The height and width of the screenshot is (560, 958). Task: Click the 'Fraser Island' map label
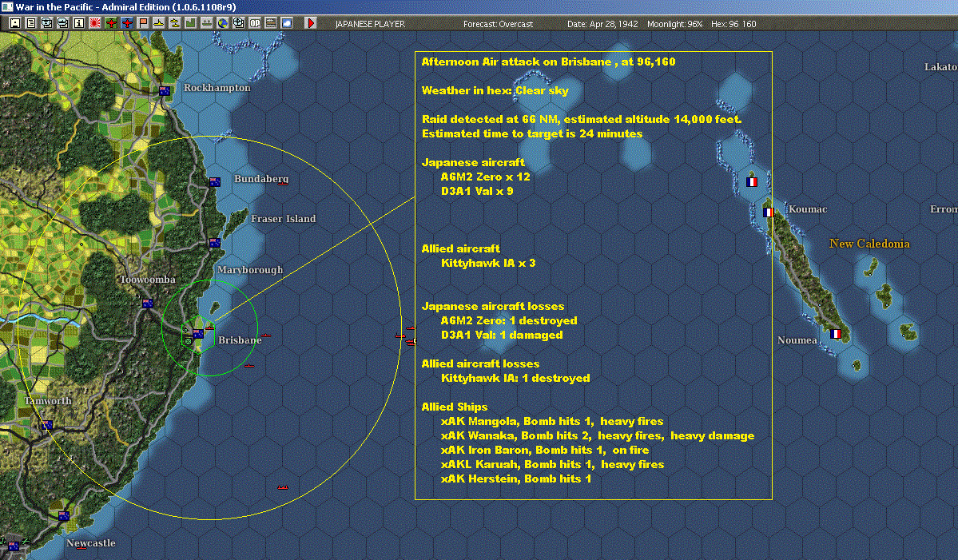click(284, 219)
